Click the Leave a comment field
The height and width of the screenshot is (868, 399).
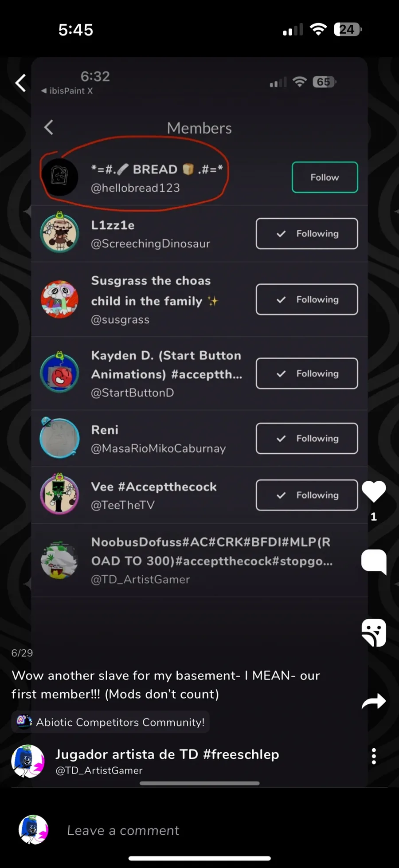(x=123, y=830)
